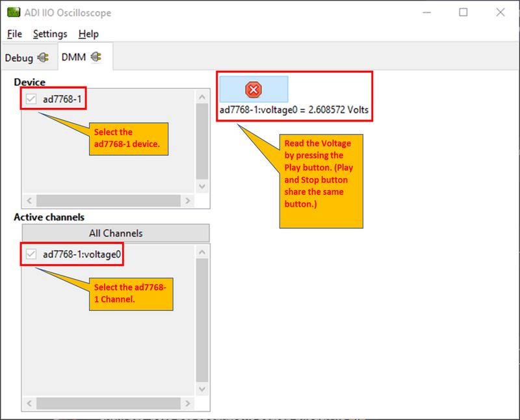Image resolution: width=520 pixels, height=420 pixels.
Task: Click Active channels horizontal scrollbar thumb
Action: coord(109,403)
